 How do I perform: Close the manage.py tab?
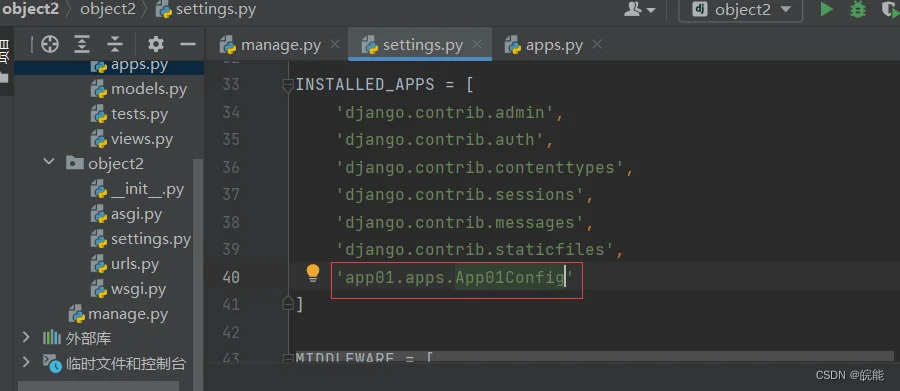(x=335, y=44)
